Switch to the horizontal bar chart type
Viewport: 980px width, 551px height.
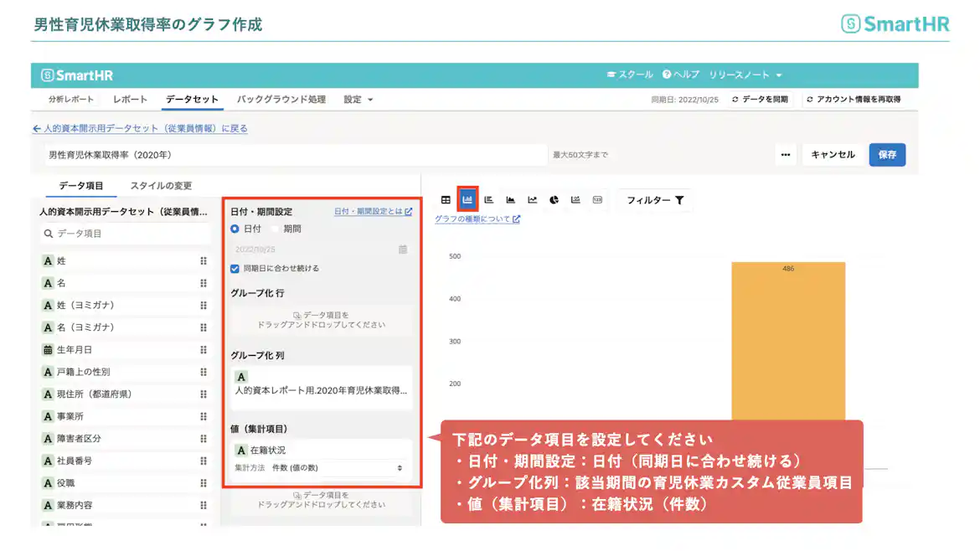[489, 198]
